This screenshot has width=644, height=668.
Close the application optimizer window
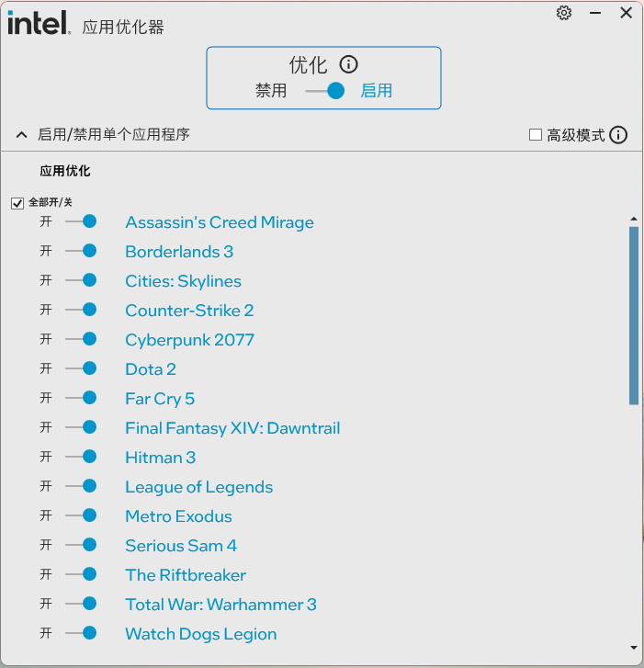click(627, 13)
